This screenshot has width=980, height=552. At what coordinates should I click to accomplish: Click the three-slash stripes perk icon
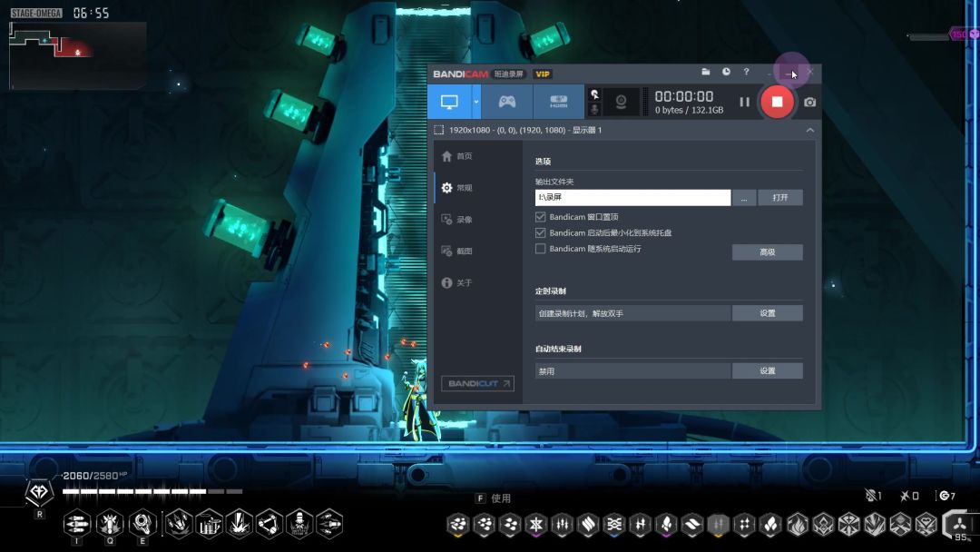[587, 525]
